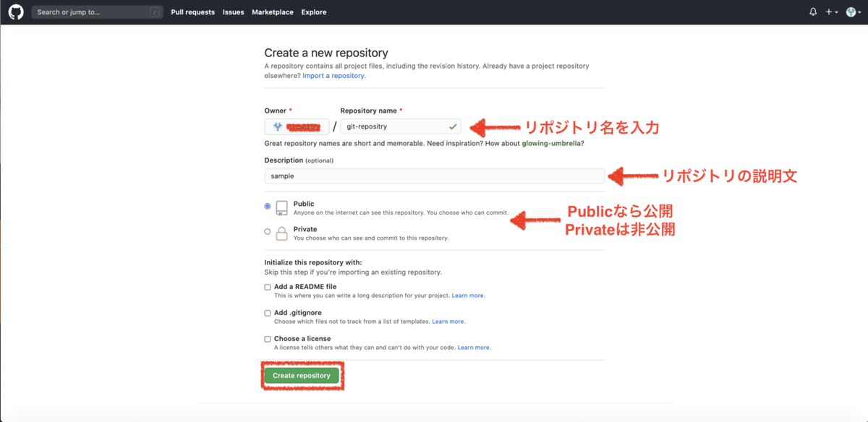Enable the Add a README file checkbox
Screen dimensions: 868x422
pyautogui.click(x=268, y=286)
